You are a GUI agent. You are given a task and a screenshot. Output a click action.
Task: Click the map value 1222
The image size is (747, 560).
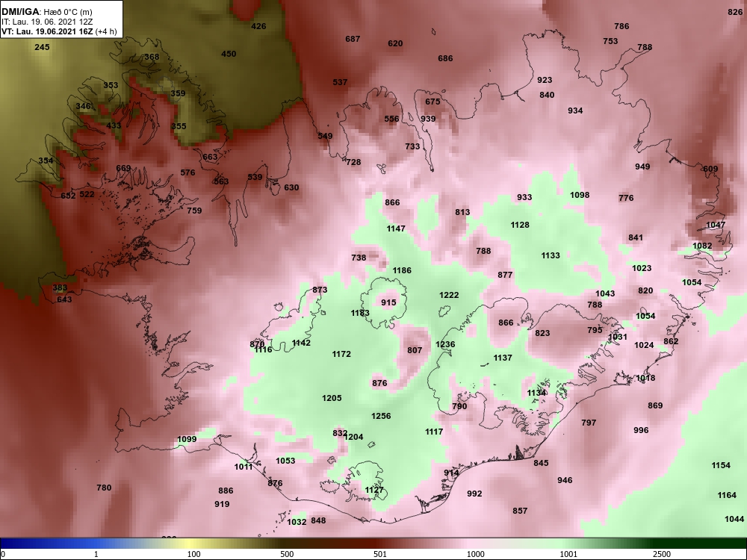coord(449,295)
